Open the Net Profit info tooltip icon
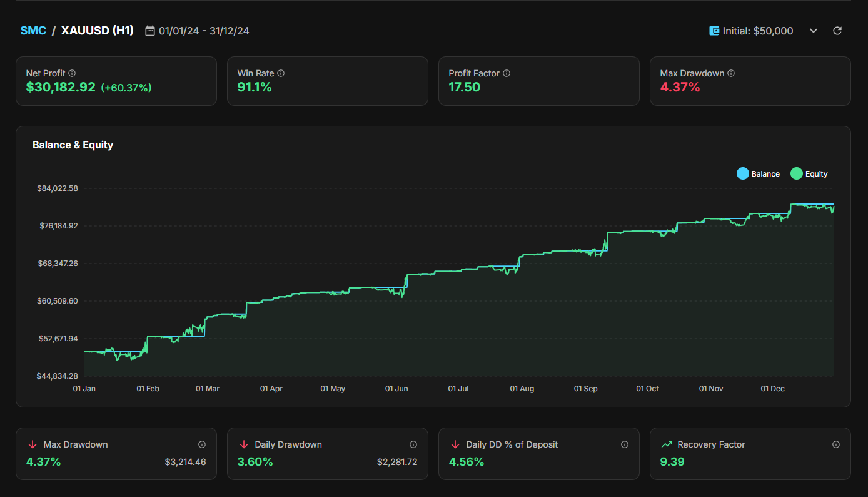This screenshot has height=497, width=868. pos(72,73)
